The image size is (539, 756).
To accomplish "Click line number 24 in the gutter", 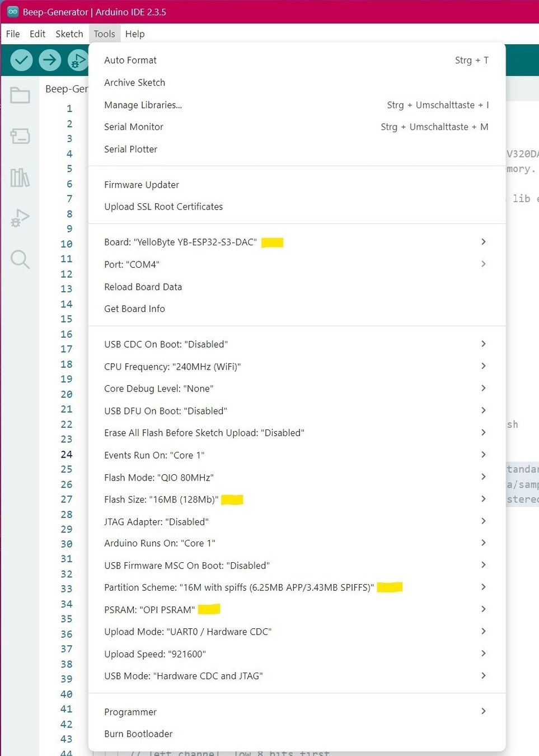I will click(x=67, y=454).
